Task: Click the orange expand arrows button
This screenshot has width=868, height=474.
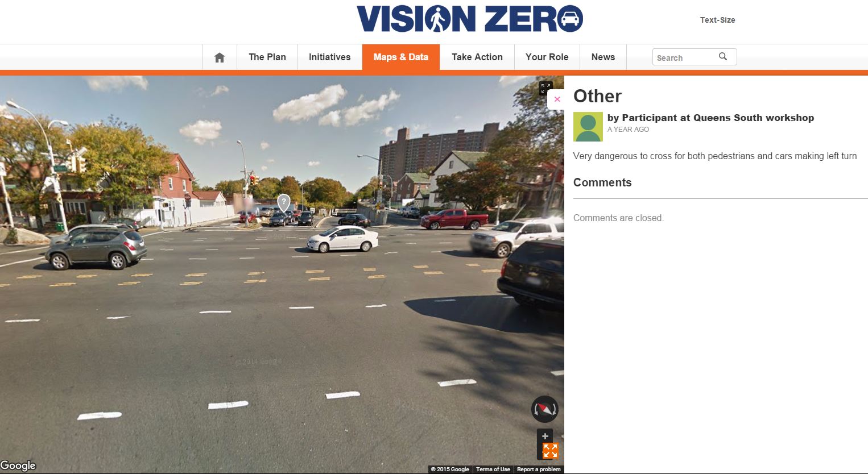Action: pyautogui.click(x=550, y=451)
